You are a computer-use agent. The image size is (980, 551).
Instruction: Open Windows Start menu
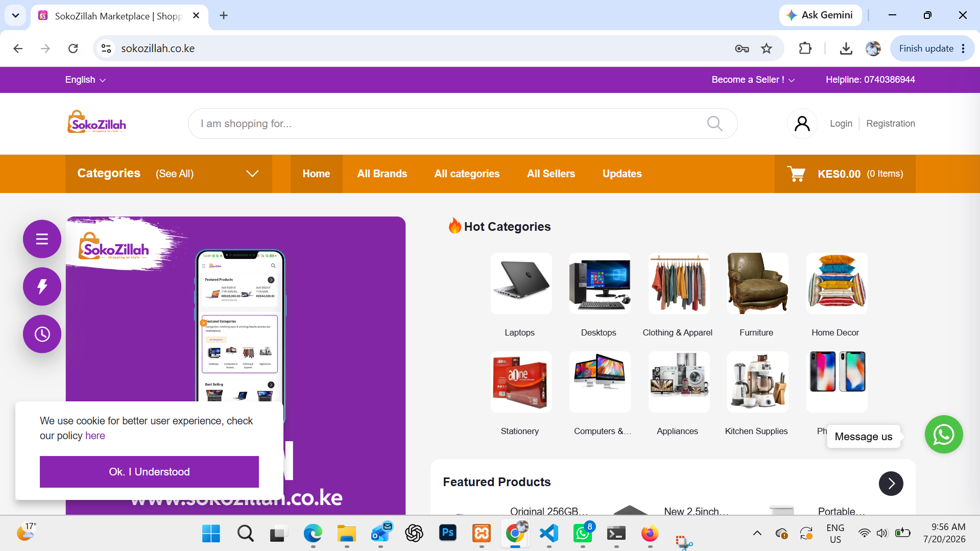[211, 534]
